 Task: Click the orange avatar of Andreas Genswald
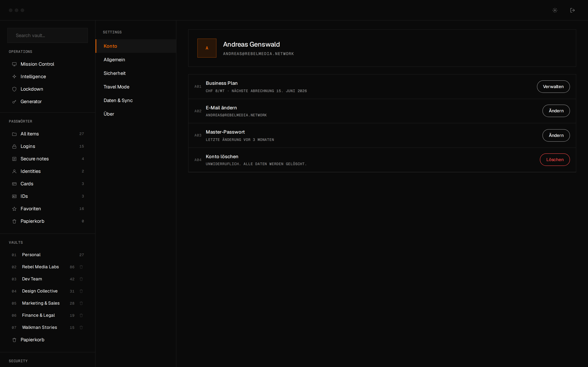tap(207, 48)
